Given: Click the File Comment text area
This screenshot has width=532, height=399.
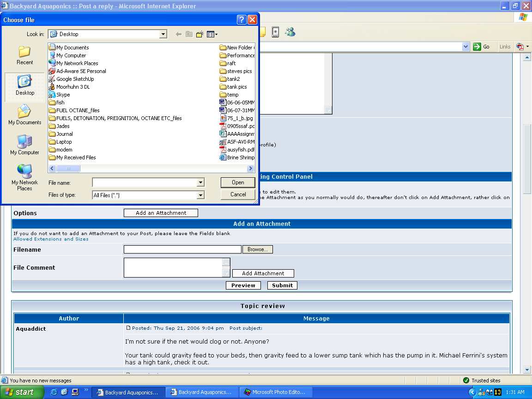Looking at the screenshot, I should tap(173, 267).
